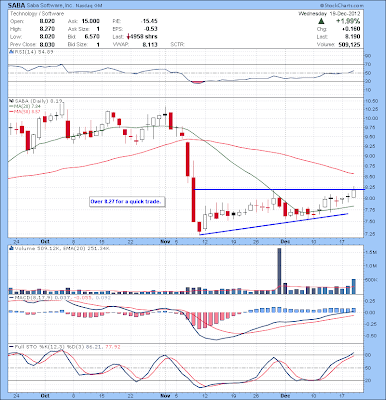
Task: Click the rising blue support trendline
Action: pos(273,224)
